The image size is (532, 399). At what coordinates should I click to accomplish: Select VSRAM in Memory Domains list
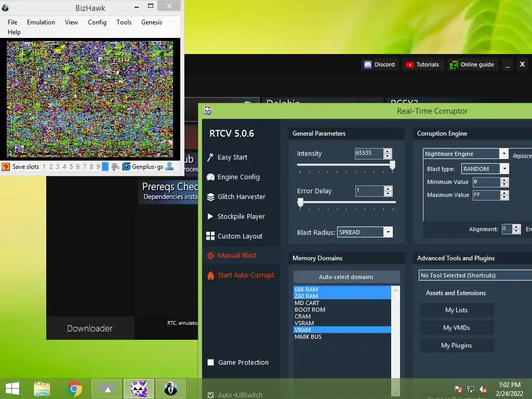[x=342, y=323]
